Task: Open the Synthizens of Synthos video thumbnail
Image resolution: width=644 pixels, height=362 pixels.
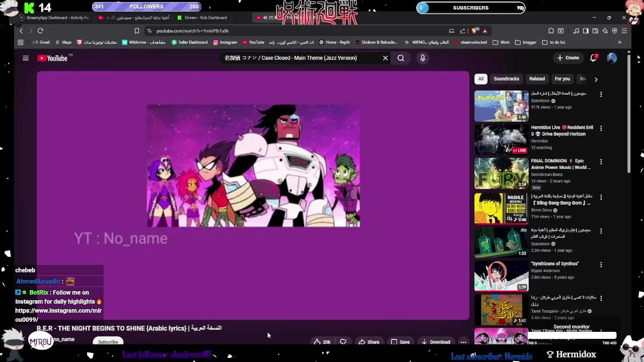Action: coord(501,276)
